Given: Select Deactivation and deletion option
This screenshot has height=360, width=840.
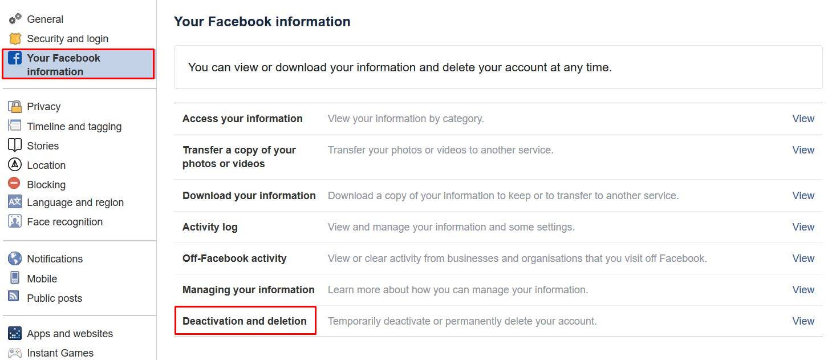Looking at the screenshot, I should tap(245, 321).
